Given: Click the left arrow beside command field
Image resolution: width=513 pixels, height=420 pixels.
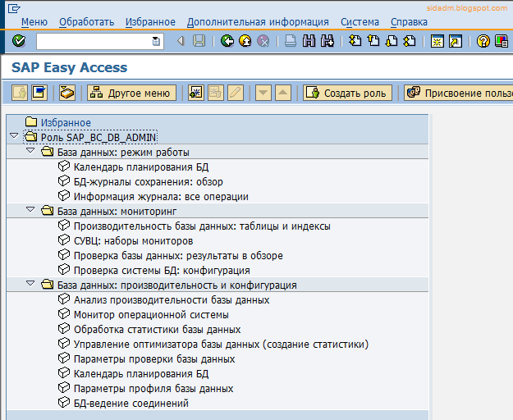Looking at the screenshot, I should [181, 41].
